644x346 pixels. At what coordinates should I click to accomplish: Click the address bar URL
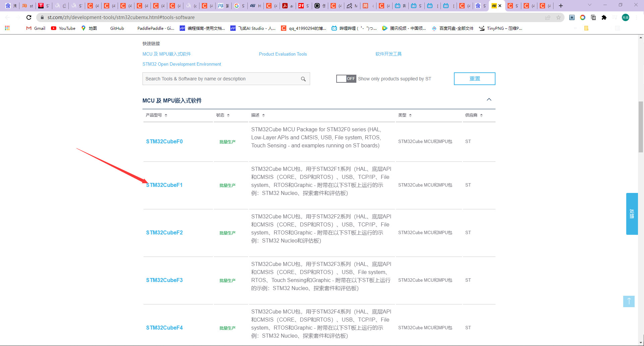(121, 17)
